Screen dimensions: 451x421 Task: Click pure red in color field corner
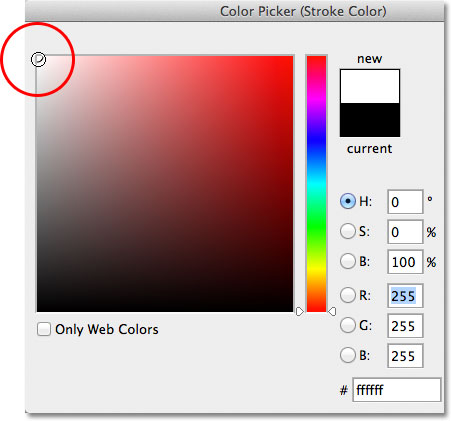point(291,58)
